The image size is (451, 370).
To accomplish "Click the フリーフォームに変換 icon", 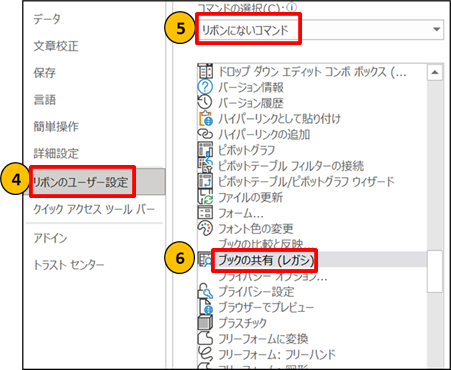I will pos(205,338).
